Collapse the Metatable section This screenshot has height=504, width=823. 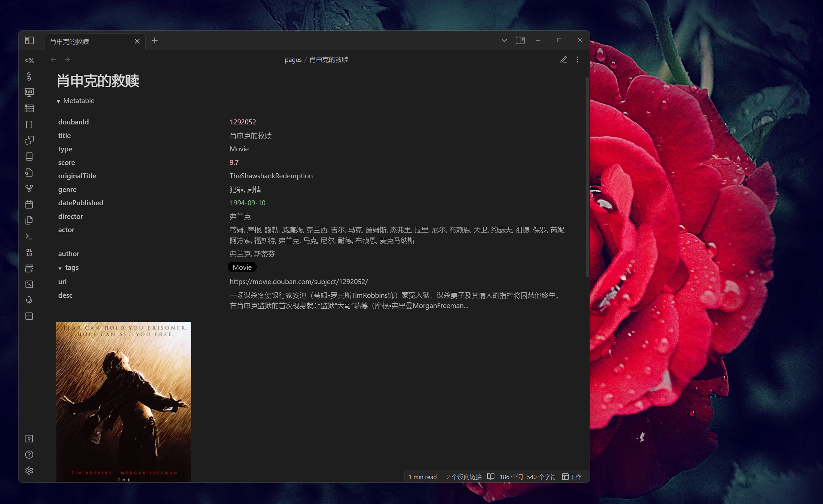(59, 101)
